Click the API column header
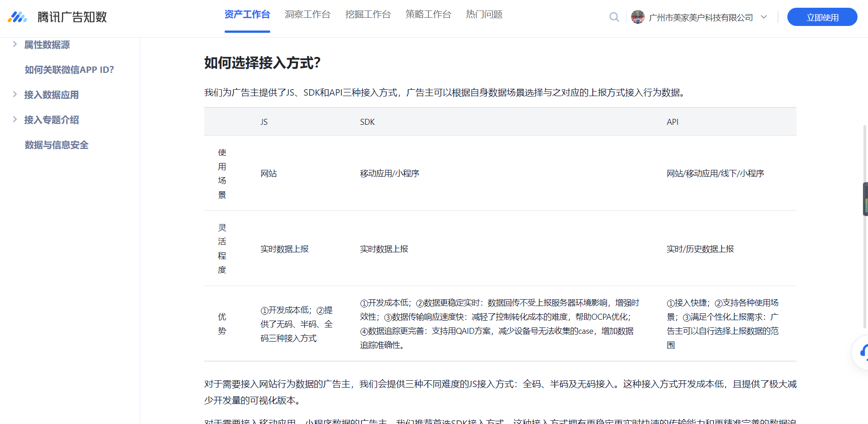 (673, 122)
